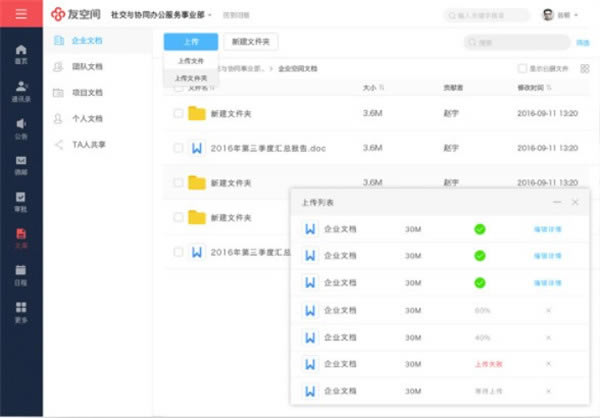The height and width of the screenshot is (418, 600).
Task: Open 日程 calendar in sidebar
Action: 21,273
